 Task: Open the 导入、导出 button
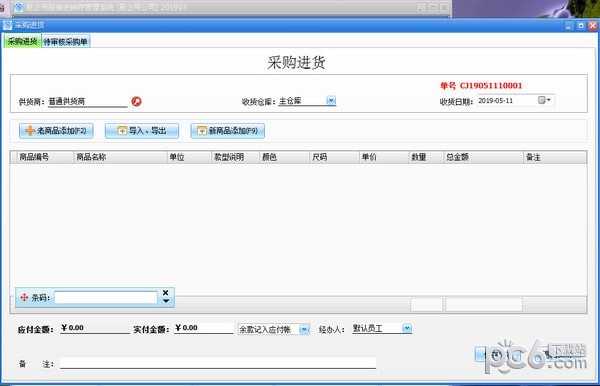(142, 131)
